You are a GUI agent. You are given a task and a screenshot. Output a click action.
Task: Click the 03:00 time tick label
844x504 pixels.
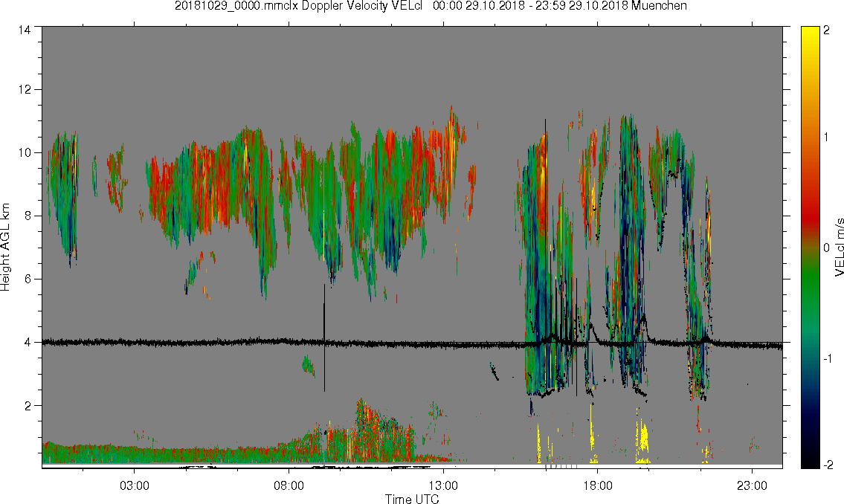pyautogui.click(x=134, y=486)
